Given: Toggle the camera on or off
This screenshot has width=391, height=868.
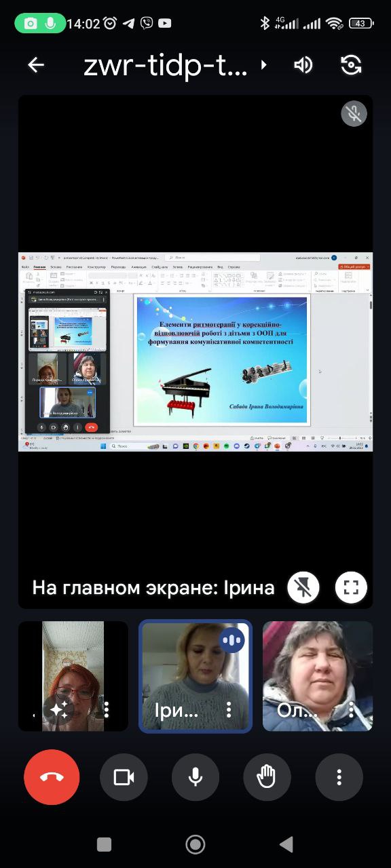Looking at the screenshot, I should pyautogui.click(x=124, y=777).
